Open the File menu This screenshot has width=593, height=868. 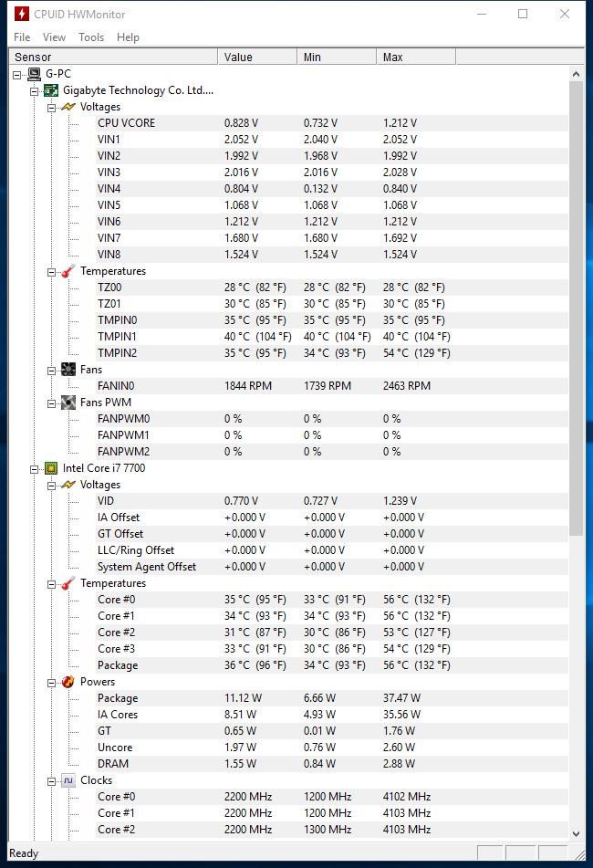pos(22,37)
